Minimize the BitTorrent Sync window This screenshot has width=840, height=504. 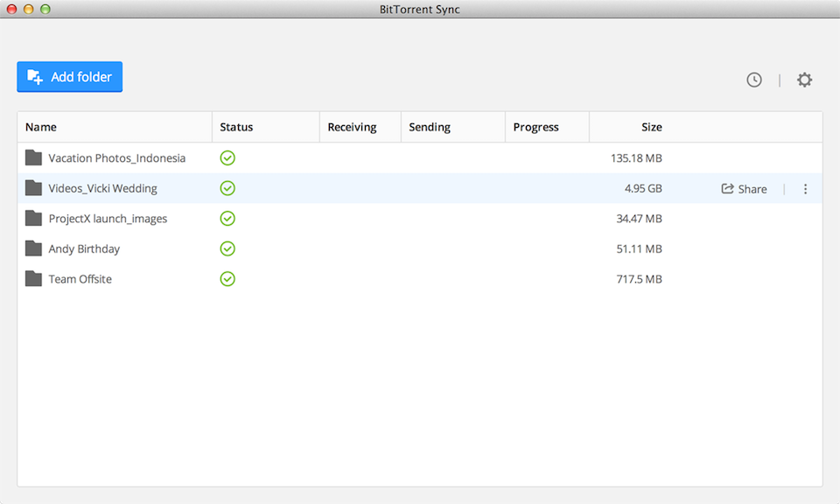pyautogui.click(x=29, y=9)
